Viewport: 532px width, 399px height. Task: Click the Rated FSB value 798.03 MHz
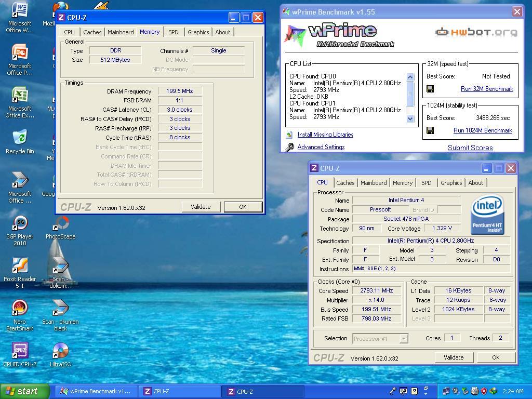377,318
